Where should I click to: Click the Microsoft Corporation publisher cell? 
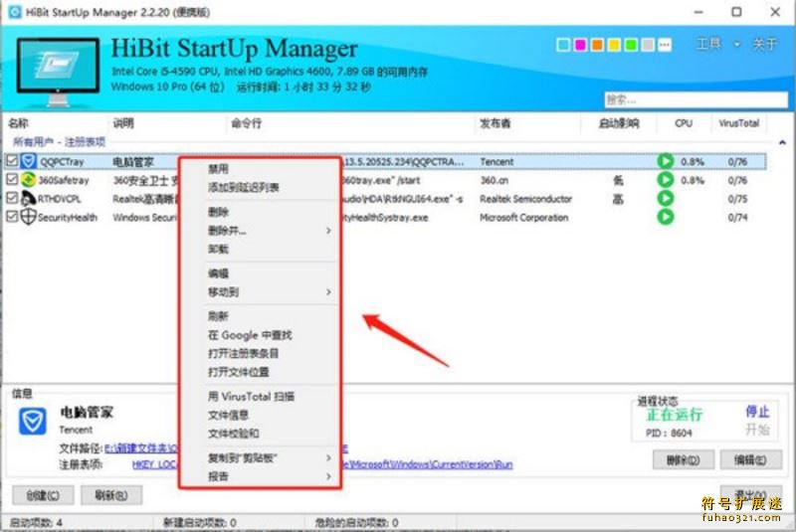tap(524, 218)
